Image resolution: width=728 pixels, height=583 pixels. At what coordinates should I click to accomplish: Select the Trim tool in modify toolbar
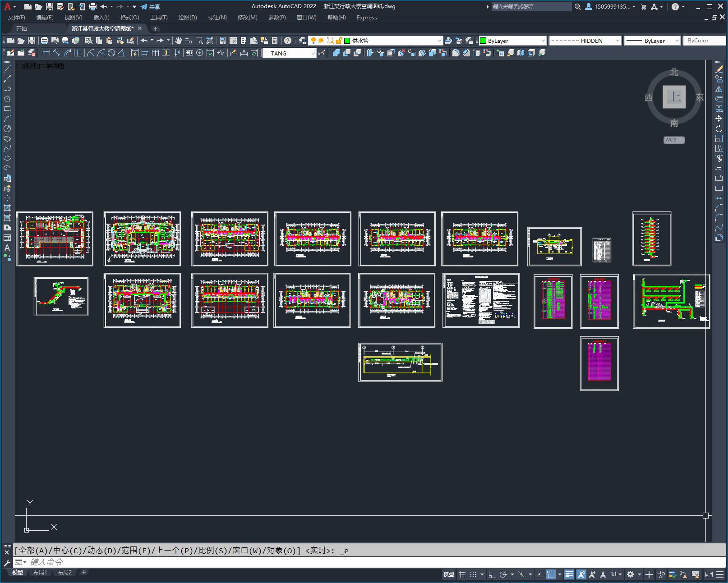pos(719,158)
